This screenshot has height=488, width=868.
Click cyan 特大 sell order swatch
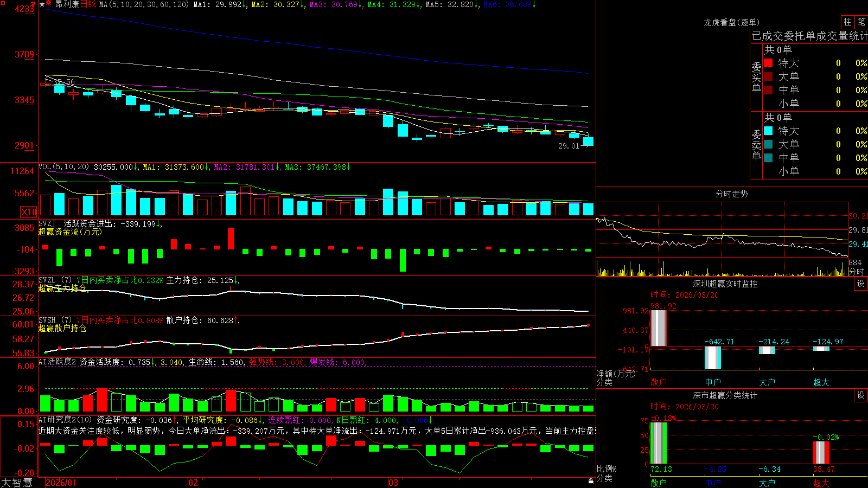pos(768,131)
